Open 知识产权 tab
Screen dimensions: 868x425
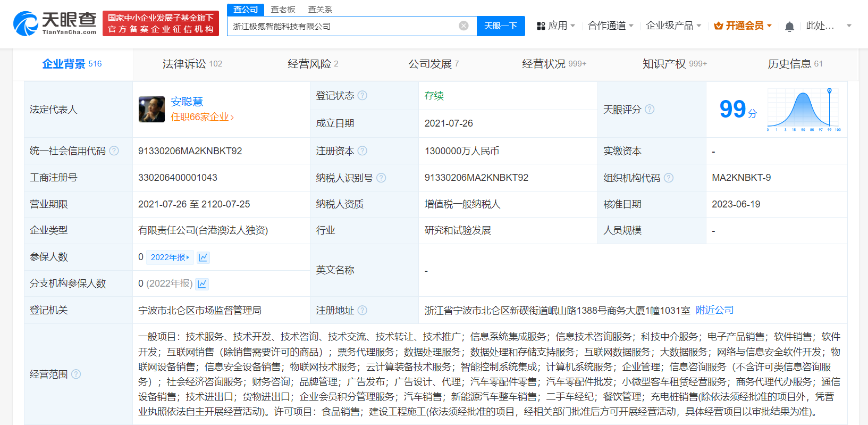pos(675,64)
